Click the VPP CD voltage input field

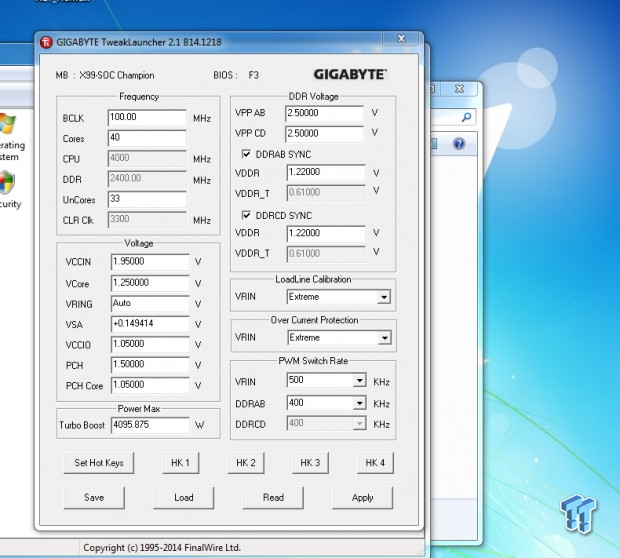click(324, 134)
